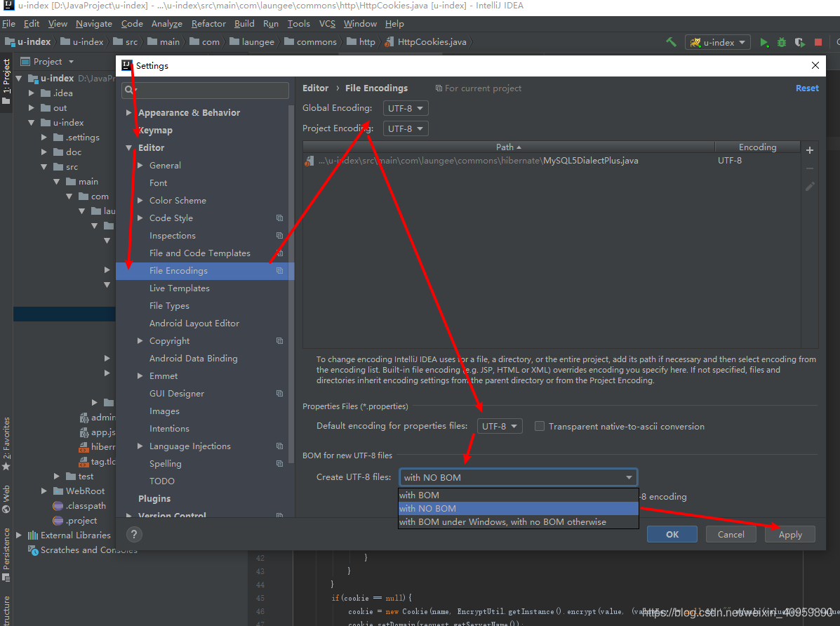Enable Transparent native-to-ascii conversion checkbox
The width and height of the screenshot is (840, 626).
(540, 426)
